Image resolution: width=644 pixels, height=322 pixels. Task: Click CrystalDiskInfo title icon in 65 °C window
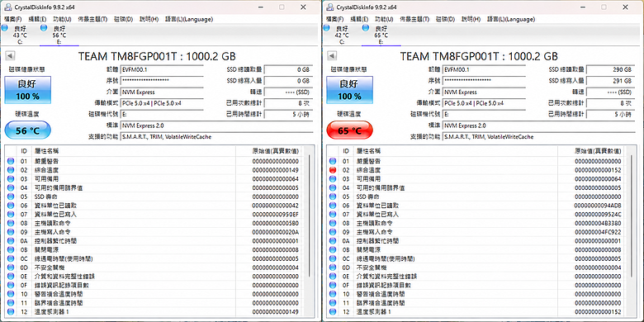[x=329, y=7]
